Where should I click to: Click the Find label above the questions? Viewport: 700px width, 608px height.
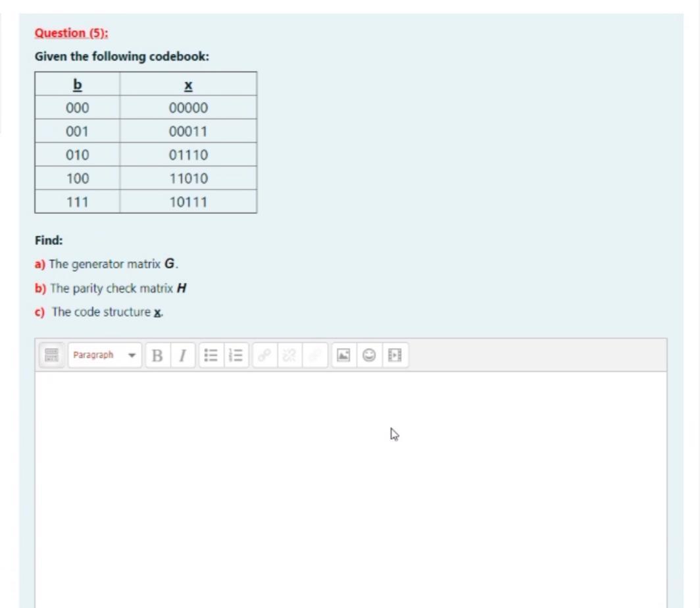48,240
